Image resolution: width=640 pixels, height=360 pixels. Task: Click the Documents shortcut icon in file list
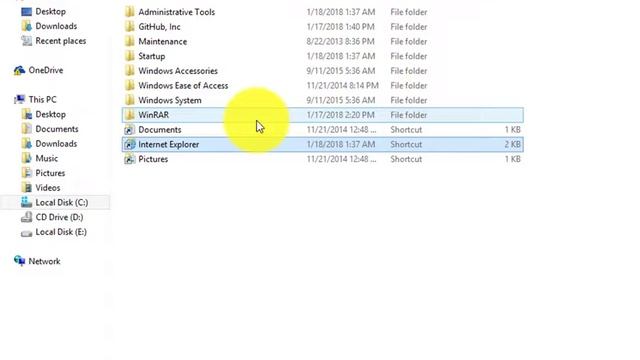pyautogui.click(x=130, y=130)
